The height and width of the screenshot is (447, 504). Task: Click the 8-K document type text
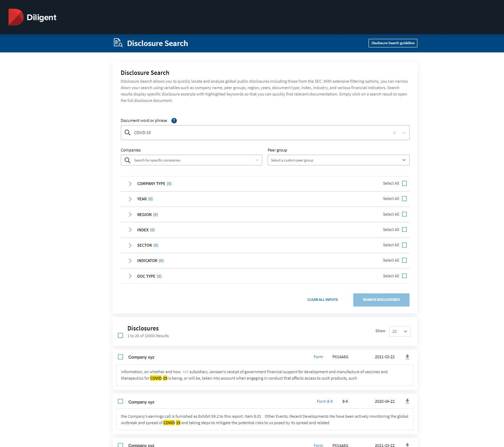pos(345,401)
